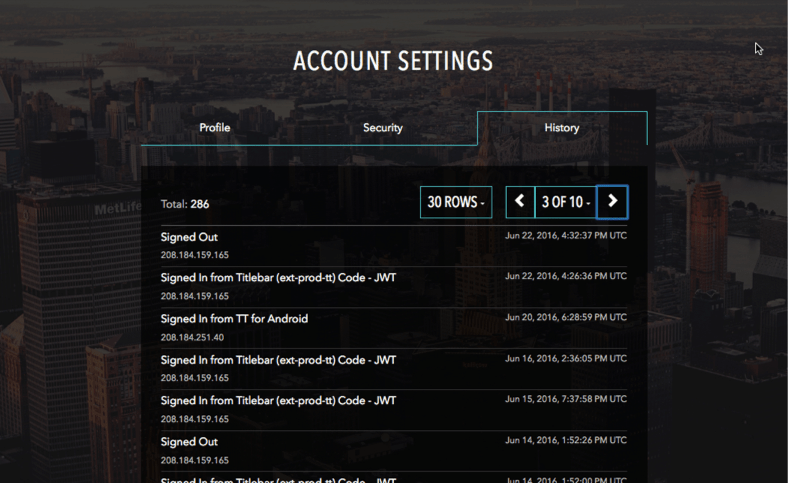Click the Total: 286 count label
The width and height of the screenshot is (788, 483).
pyautogui.click(x=184, y=204)
